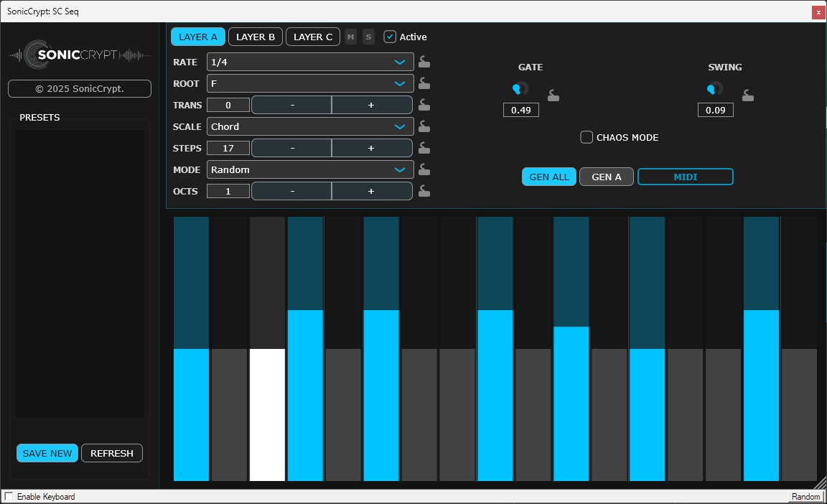Screen dimensions: 827x504
Task: Click the lock icon beside the OCTS row
Action: (x=424, y=191)
